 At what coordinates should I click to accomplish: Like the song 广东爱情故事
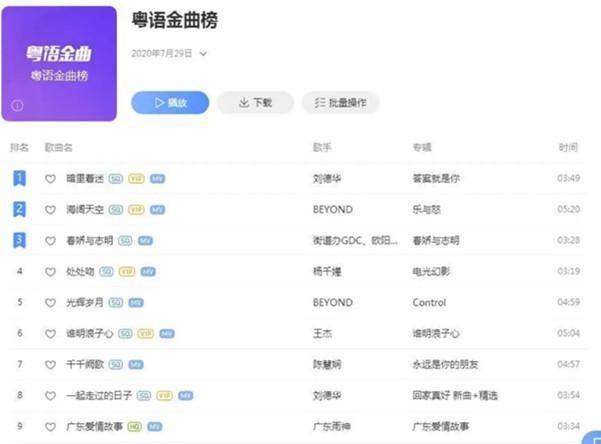50,427
